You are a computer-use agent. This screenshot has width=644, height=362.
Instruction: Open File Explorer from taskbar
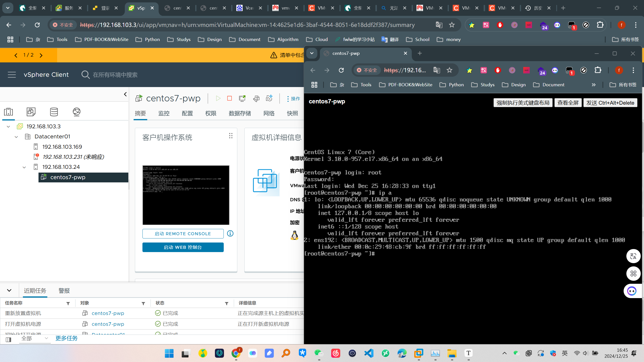point(452,353)
